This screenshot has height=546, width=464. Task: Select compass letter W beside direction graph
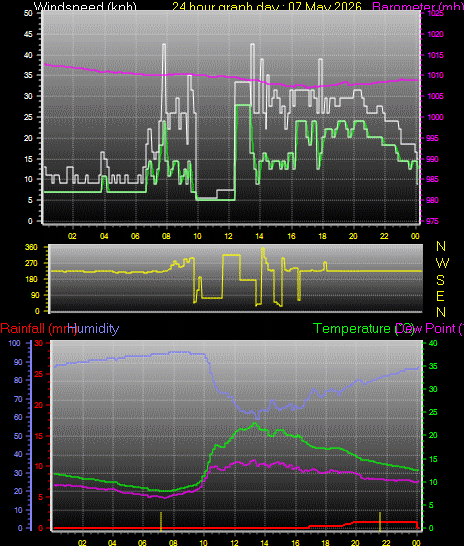tap(442, 263)
